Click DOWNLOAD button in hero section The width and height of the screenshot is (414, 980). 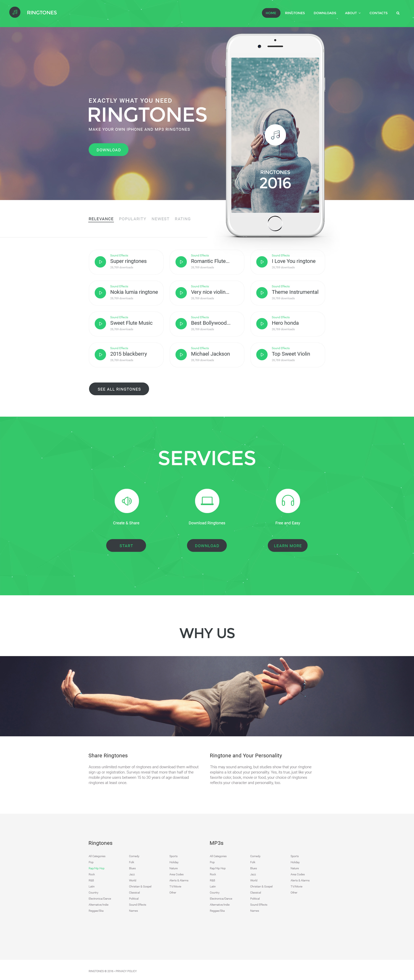click(107, 149)
